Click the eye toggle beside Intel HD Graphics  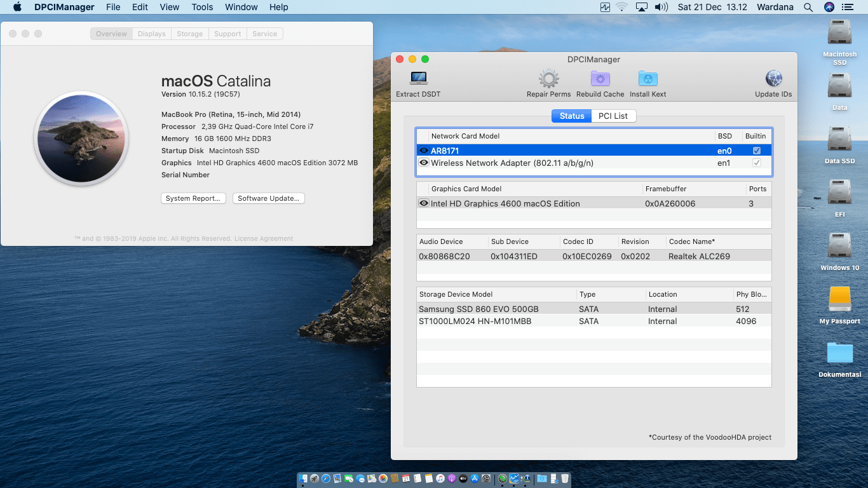click(423, 203)
